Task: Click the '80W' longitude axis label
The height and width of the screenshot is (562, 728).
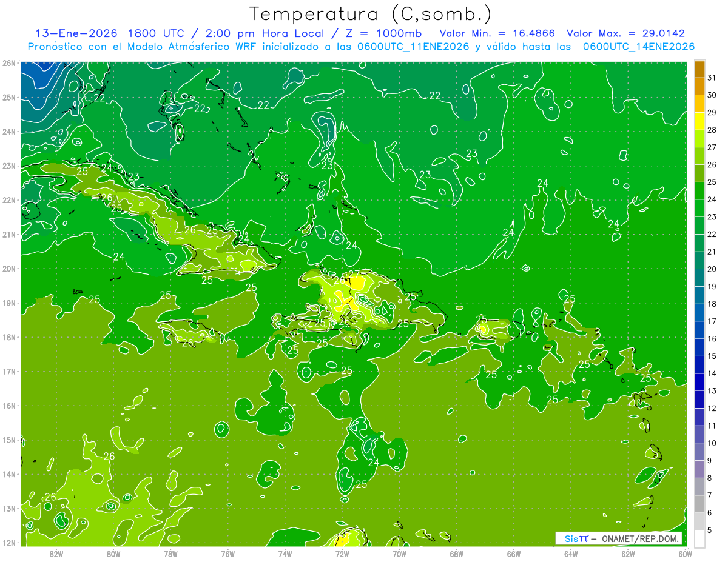Action: coord(113,554)
